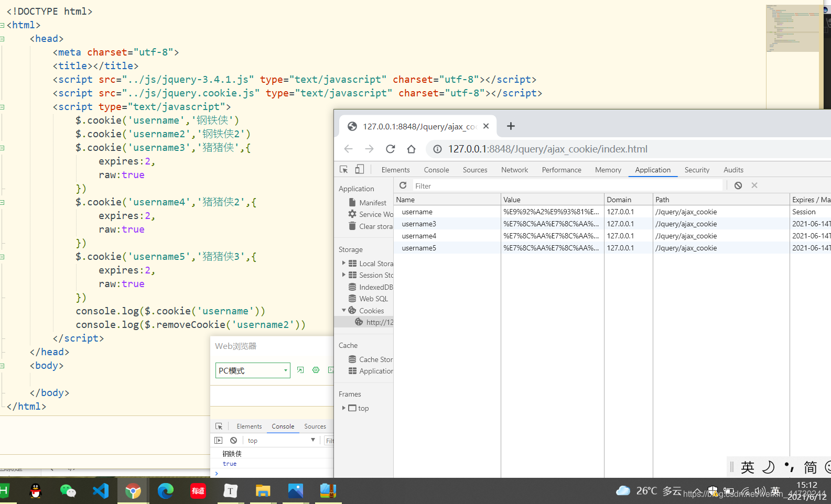
Task: Sort cookies by the Path column header
Action: coord(721,200)
